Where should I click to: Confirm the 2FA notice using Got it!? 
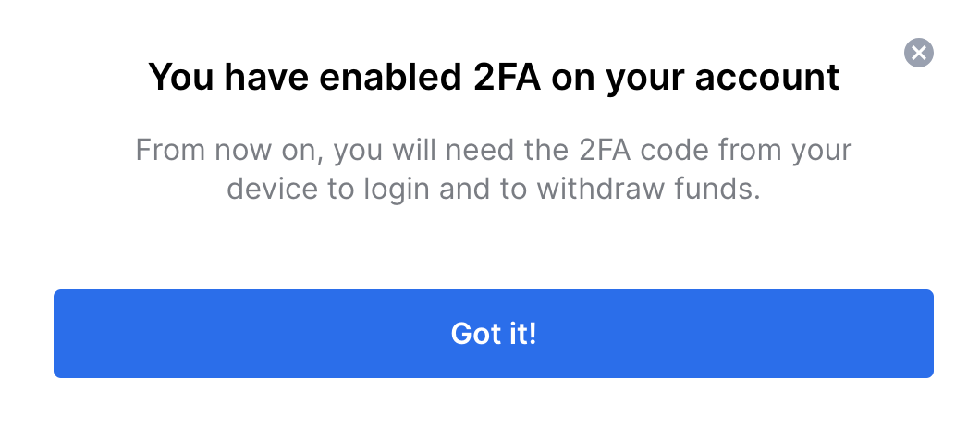point(493,334)
